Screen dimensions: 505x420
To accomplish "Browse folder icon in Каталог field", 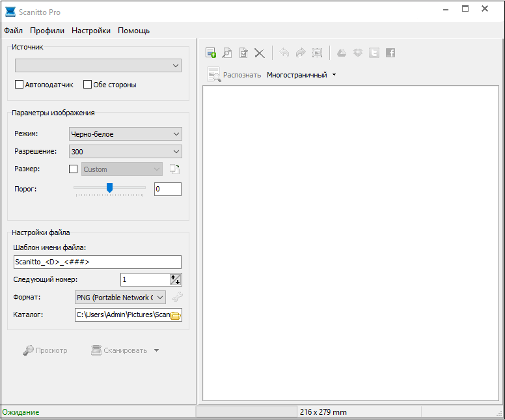I will [x=176, y=315].
